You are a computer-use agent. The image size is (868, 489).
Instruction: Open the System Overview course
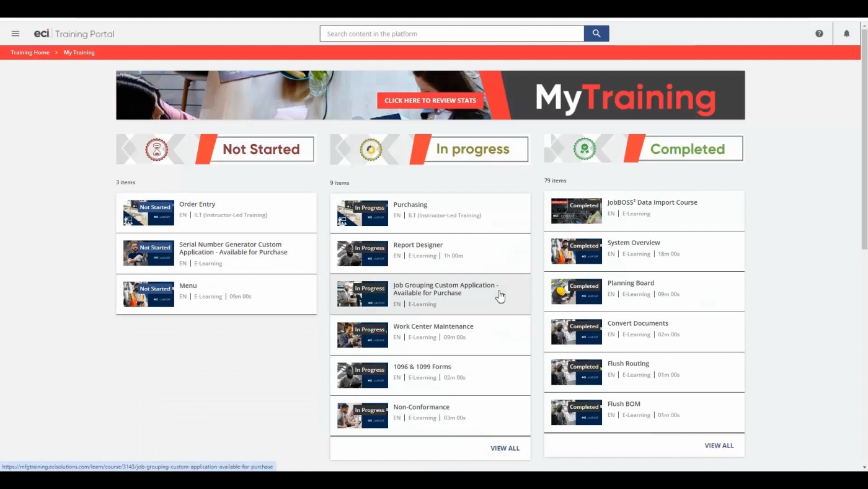pyautogui.click(x=644, y=251)
